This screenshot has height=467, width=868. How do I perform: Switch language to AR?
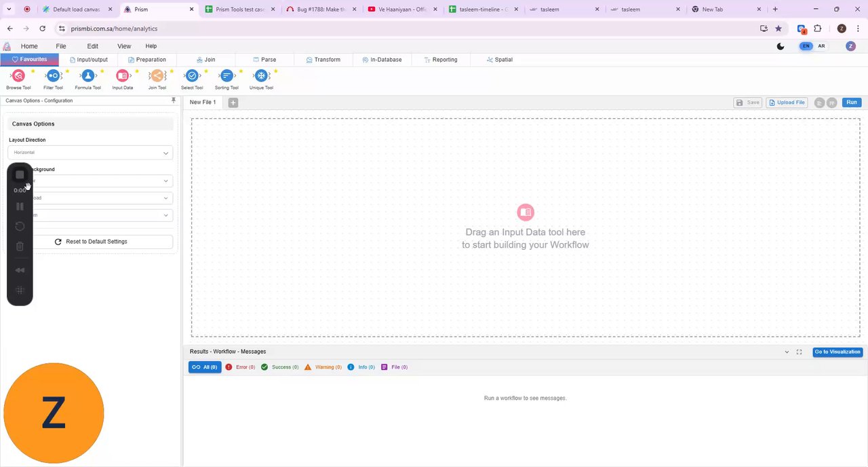[821, 46]
